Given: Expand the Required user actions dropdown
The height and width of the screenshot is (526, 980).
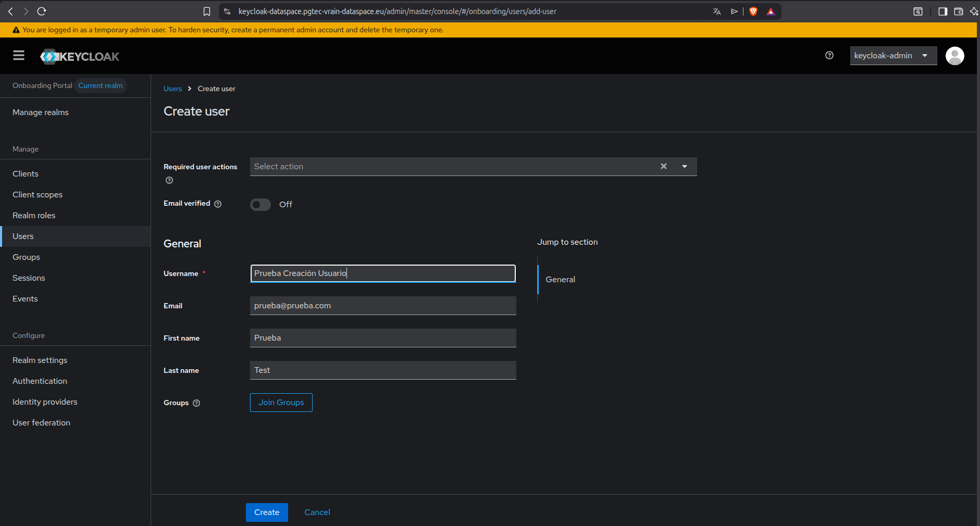Looking at the screenshot, I should pyautogui.click(x=685, y=166).
